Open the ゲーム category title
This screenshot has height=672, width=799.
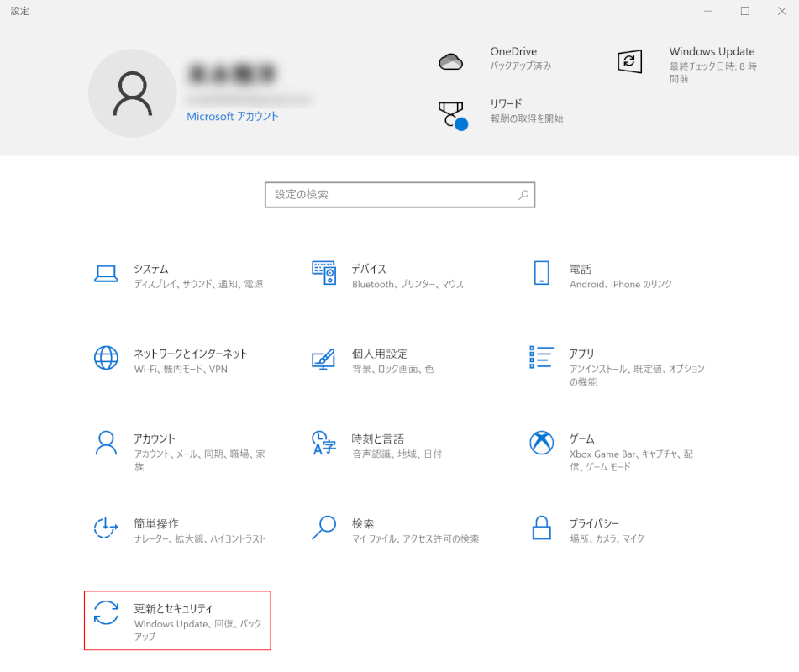(x=582, y=438)
